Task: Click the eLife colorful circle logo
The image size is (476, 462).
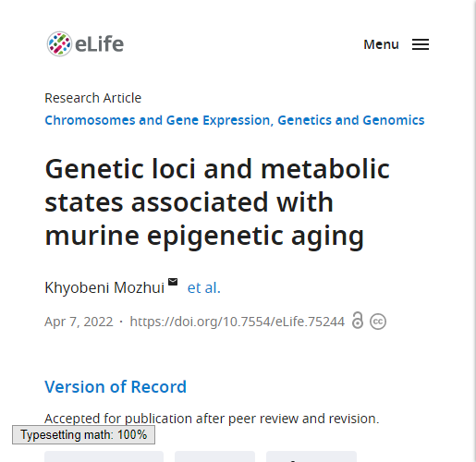Action: click(59, 43)
